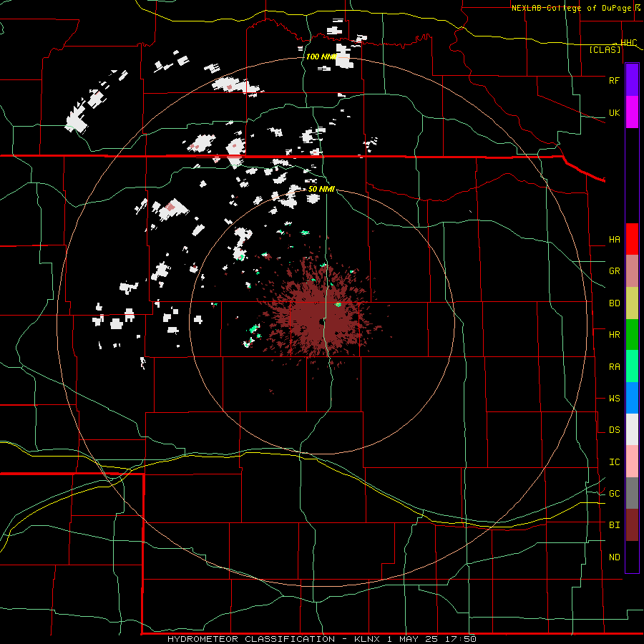The width and height of the screenshot is (644, 644).
Task: Click the "ND" legend label text
Action: pyautogui.click(x=614, y=557)
